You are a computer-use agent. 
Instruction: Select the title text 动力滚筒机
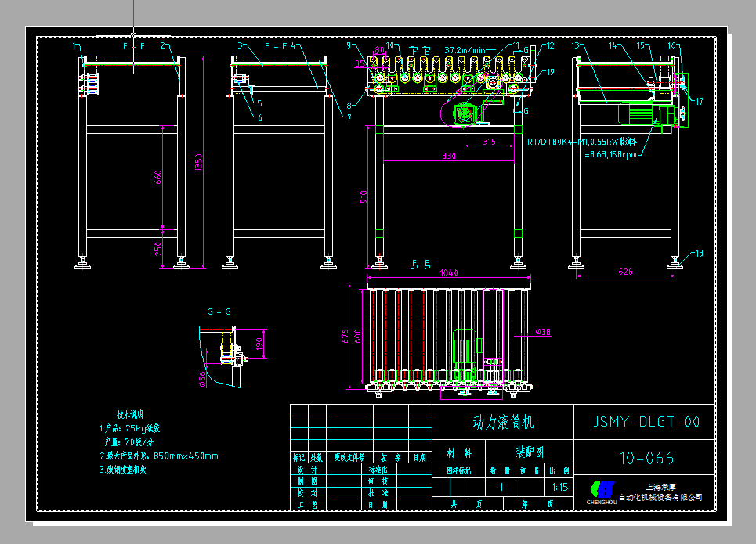click(503, 423)
